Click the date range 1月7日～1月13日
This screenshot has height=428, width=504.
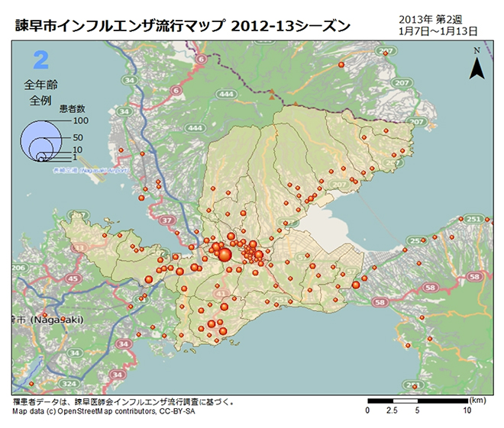(438, 31)
